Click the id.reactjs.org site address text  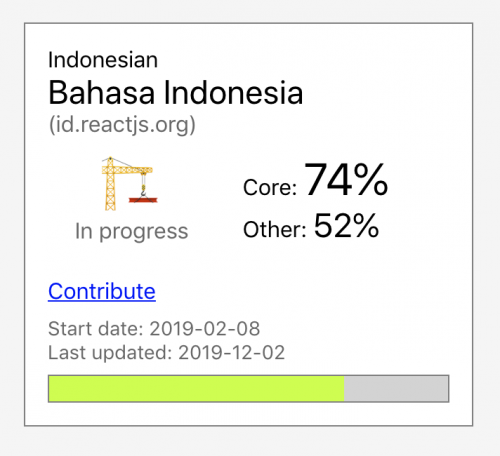pos(122,125)
